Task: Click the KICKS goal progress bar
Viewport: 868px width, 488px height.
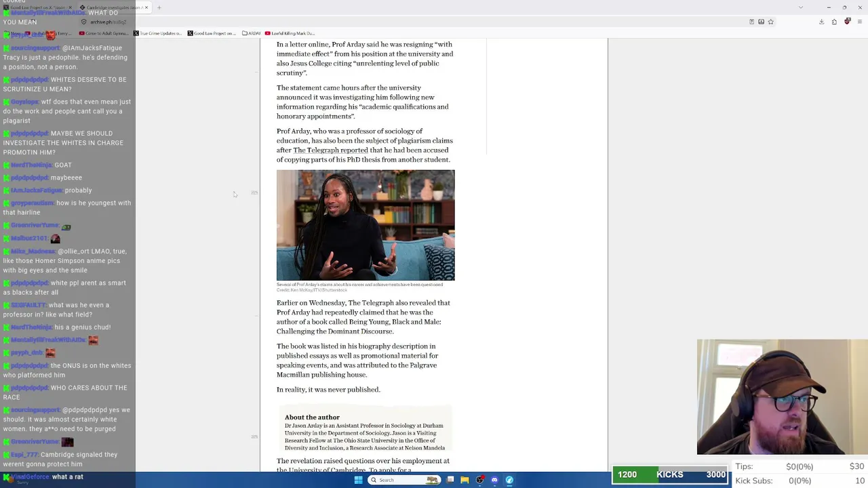Action: (x=670, y=475)
